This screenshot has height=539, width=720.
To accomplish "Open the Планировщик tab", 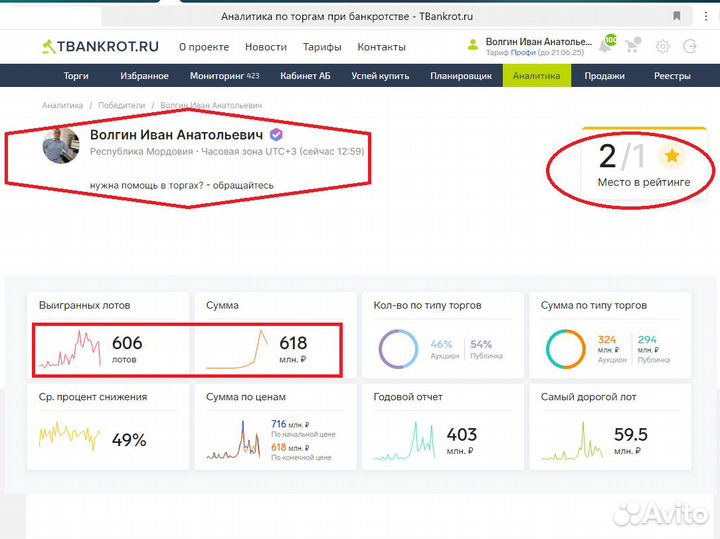I will coord(461,76).
